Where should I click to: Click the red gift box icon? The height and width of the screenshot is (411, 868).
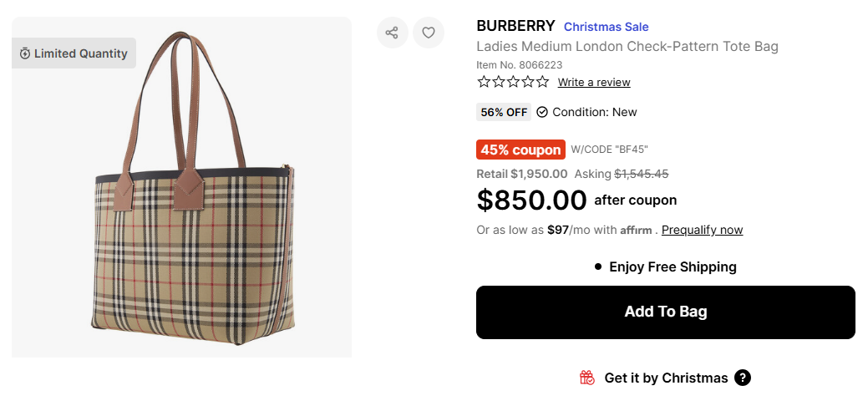coord(587,378)
